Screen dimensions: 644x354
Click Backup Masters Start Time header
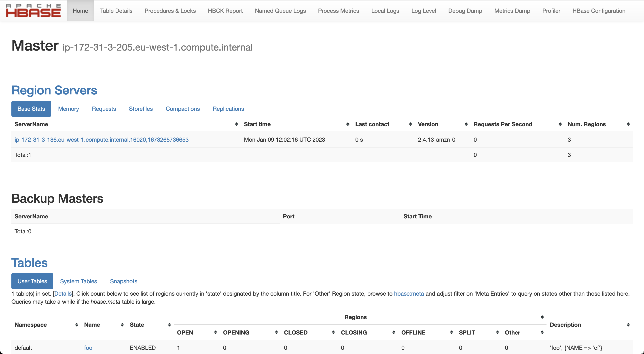click(x=417, y=216)
